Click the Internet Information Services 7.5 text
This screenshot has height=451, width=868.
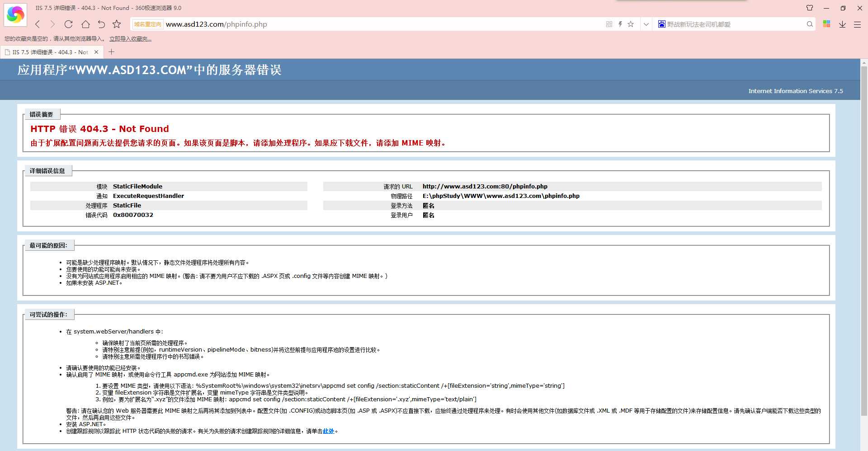[x=796, y=91]
